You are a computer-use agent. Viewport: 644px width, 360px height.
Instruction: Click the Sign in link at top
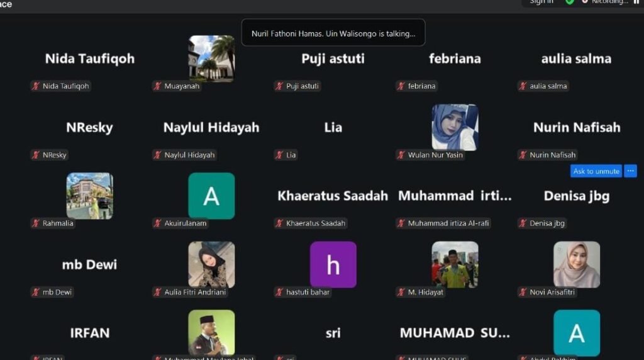point(541,2)
